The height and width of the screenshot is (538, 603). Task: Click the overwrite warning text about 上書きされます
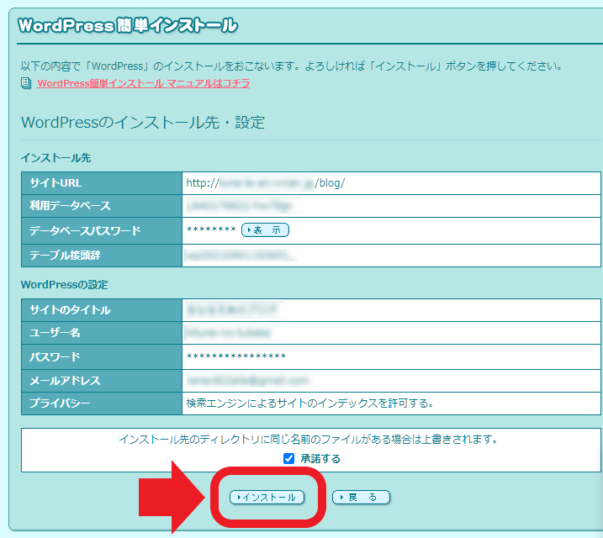tap(308, 439)
